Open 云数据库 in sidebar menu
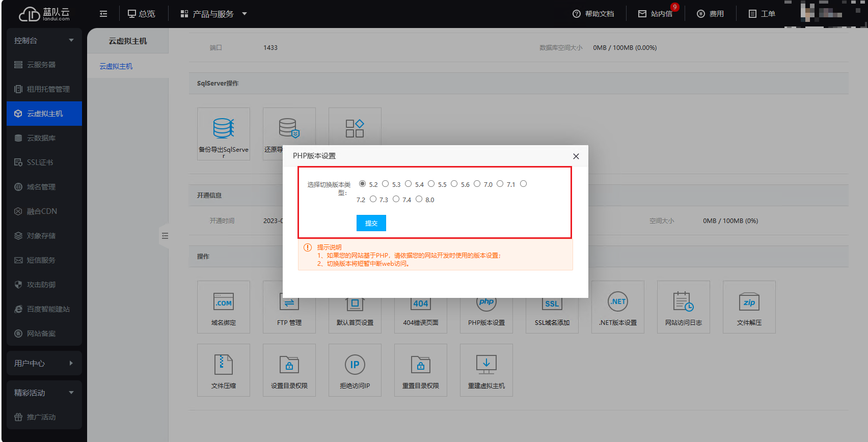This screenshot has width=868, height=442. (41, 138)
